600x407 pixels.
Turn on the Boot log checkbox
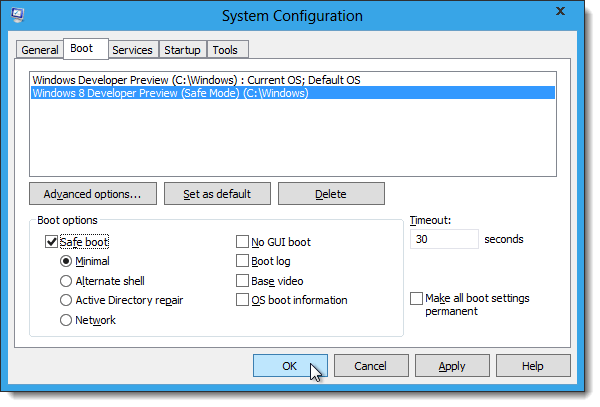tap(243, 261)
